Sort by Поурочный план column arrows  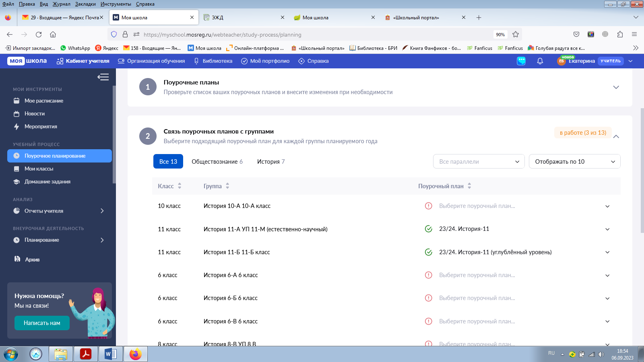(469, 186)
